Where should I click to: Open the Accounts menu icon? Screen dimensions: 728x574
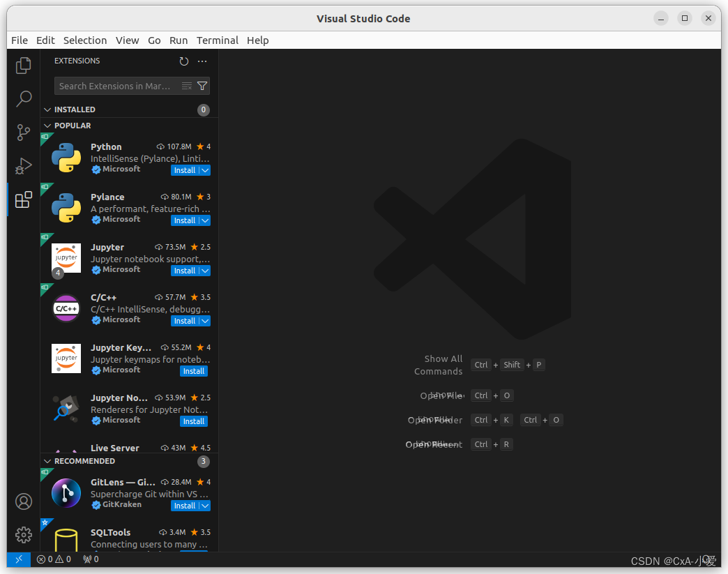click(23, 501)
